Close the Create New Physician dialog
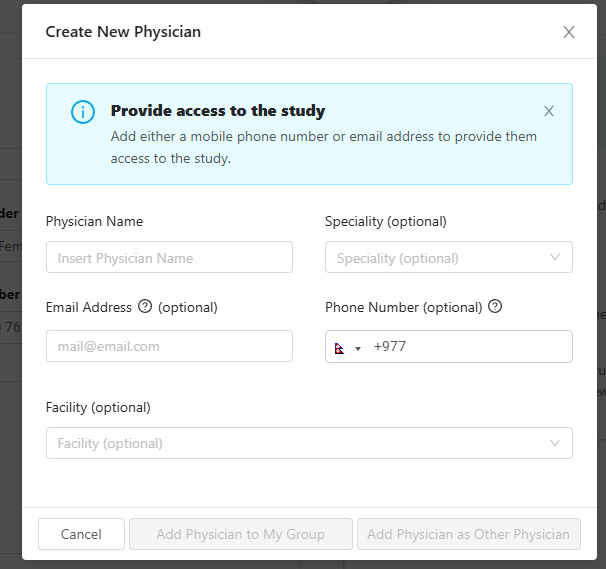Image resolution: width=606 pixels, height=569 pixels. pyautogui.click(x=569, y=32)
